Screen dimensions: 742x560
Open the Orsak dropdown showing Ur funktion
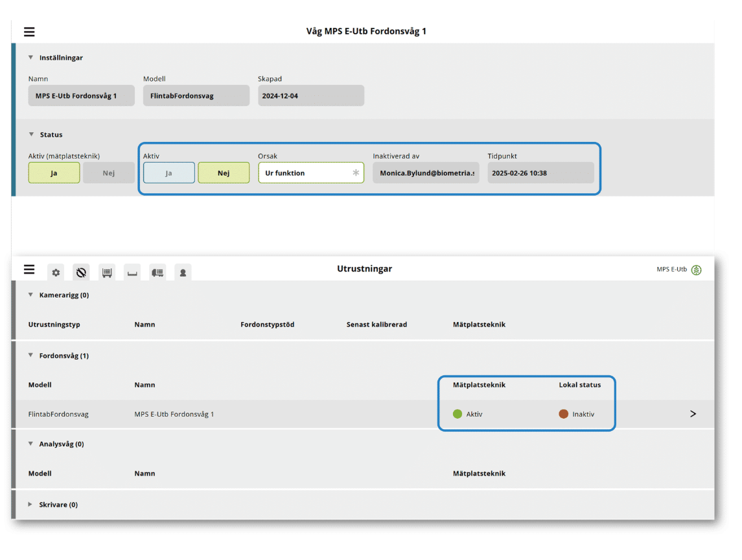pos(311,173)
